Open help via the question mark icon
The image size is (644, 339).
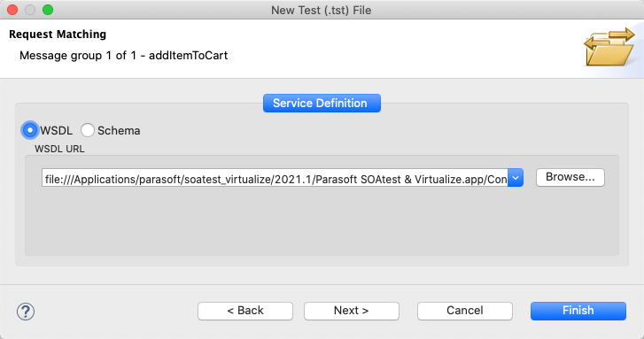coord(26,312)
